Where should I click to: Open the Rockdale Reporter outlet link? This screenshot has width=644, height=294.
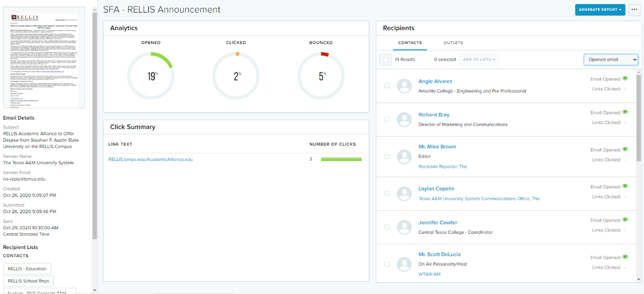point(443,167)
